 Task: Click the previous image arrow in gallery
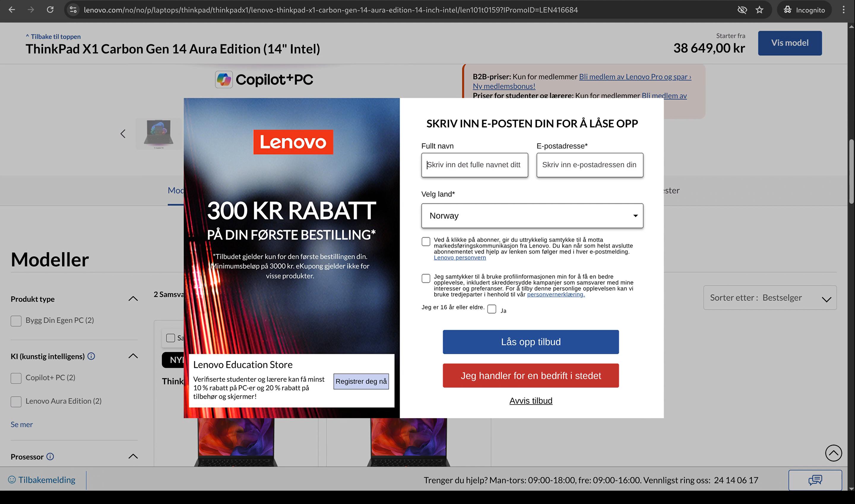tap(123, 134)
